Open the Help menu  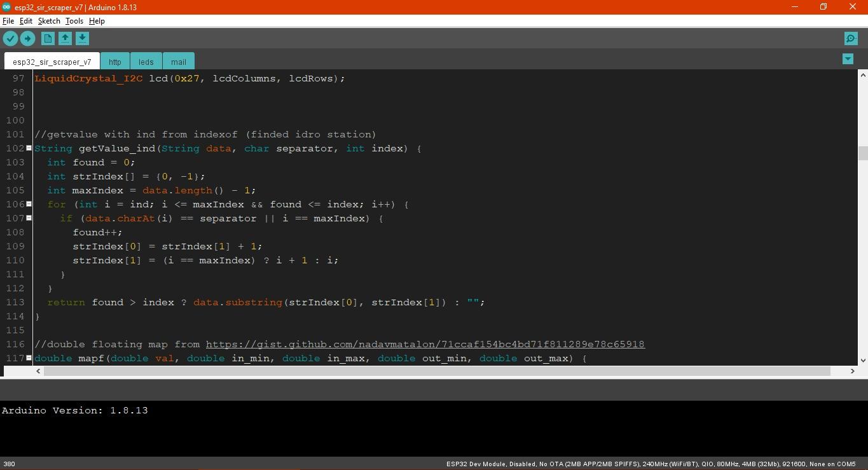tap(97, 21)
